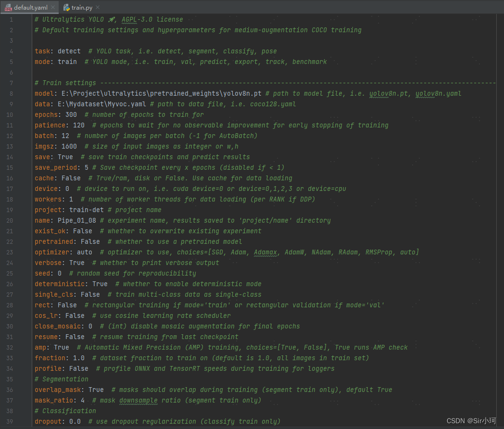Click the optimizer value auto
The image size is (504, 429).
[x=85, y=252]
